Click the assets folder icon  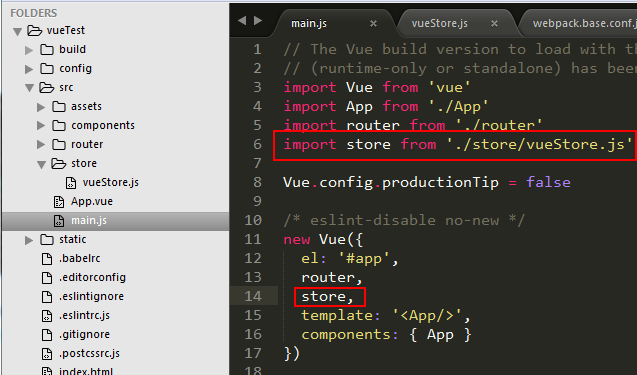pyautogui.click(x=59, y=106)
